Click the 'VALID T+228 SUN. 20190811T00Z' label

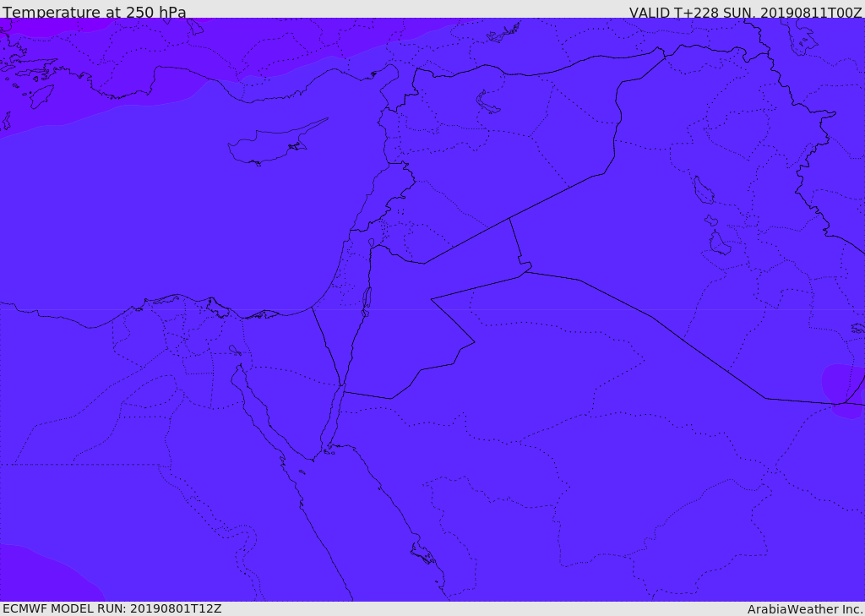pyautogui.click(x=745, y=12)
